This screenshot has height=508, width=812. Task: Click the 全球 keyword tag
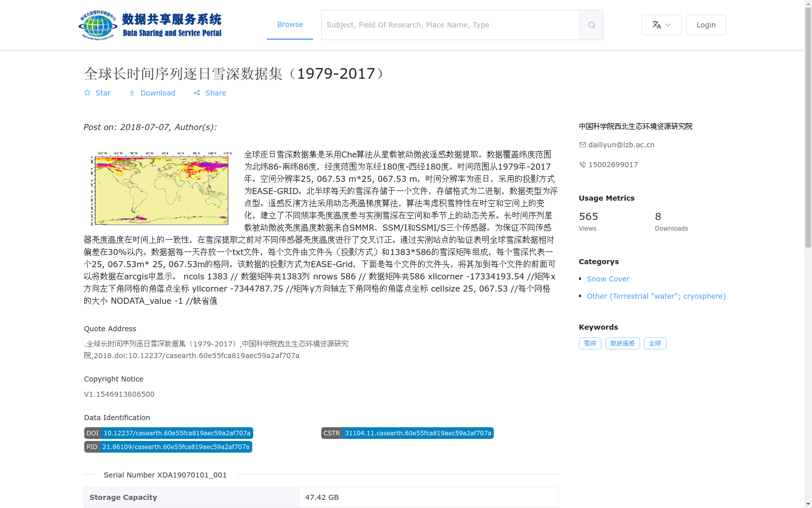coord(655,343)
